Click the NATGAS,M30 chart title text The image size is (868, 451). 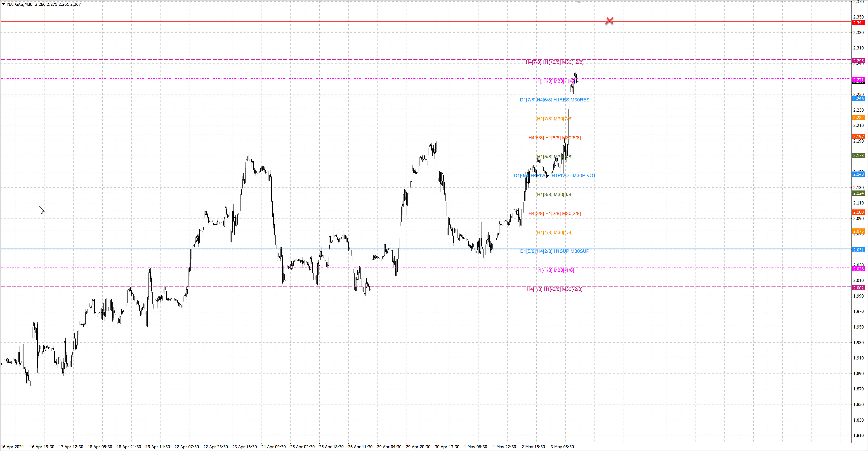19,4
